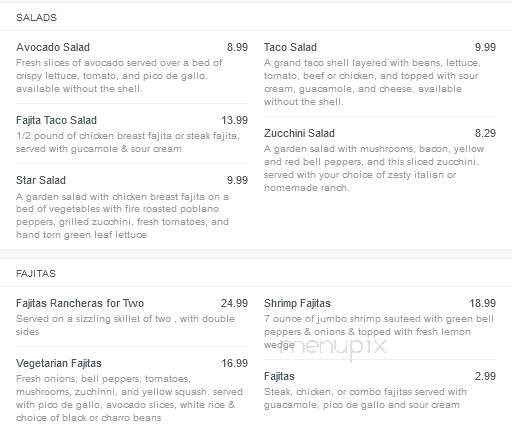Viewport: 512px width, 429px height.
Task: Click the menupix watermark logo
Action: (333, 347)
